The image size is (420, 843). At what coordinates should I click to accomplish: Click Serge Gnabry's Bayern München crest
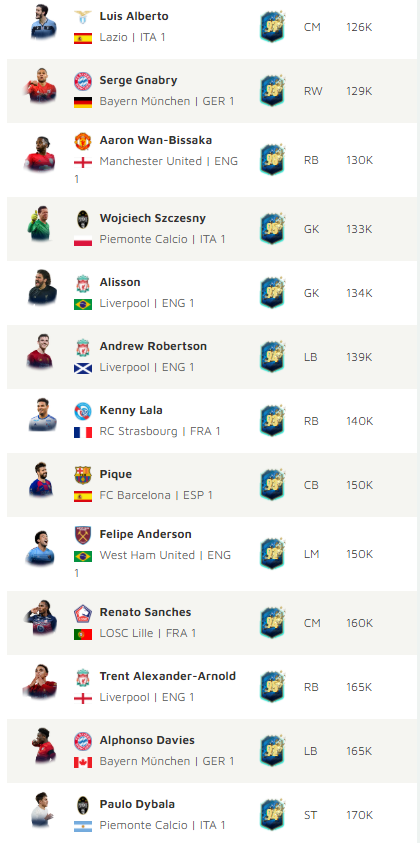point(83,81)
